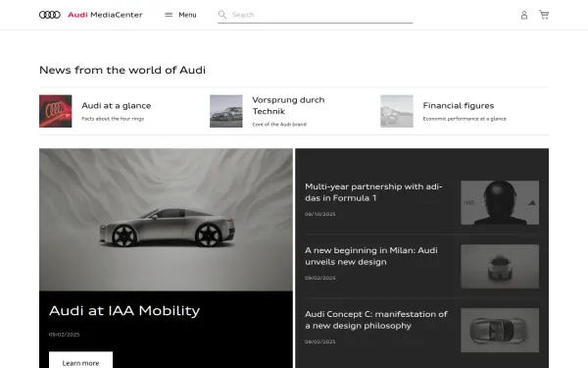Click 'Facts about the four rings' text
588x368 pixels.
pyautogui.click(x=113, y=119)
